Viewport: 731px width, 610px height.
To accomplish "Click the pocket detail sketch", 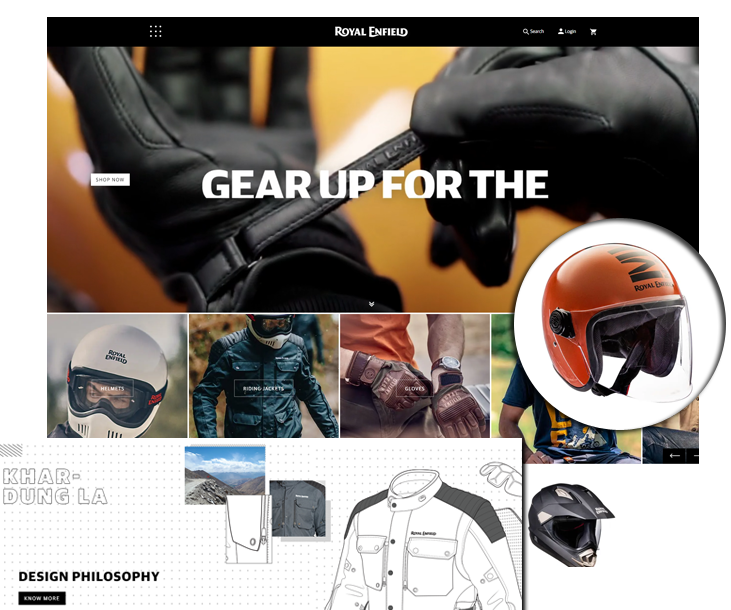I will pos(246,530).
